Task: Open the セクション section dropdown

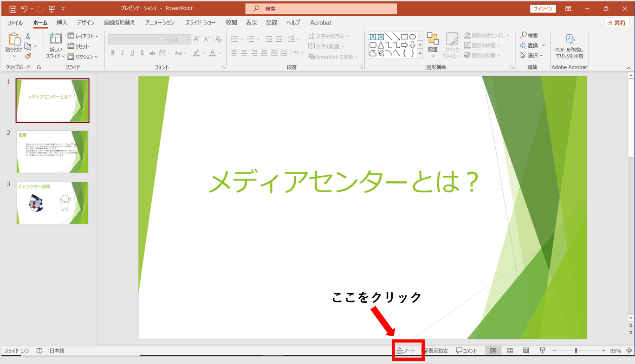Action: point(83,57)
